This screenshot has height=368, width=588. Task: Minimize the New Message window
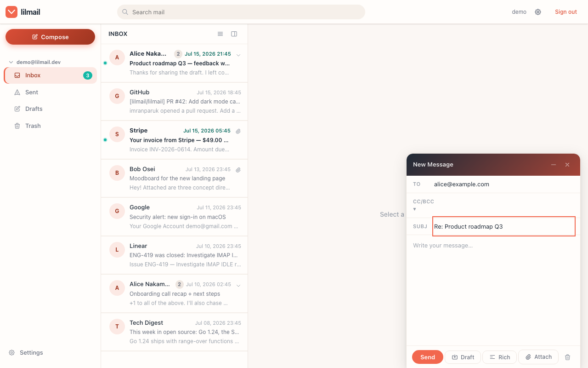pyautogui.click(x=554, y=165)
